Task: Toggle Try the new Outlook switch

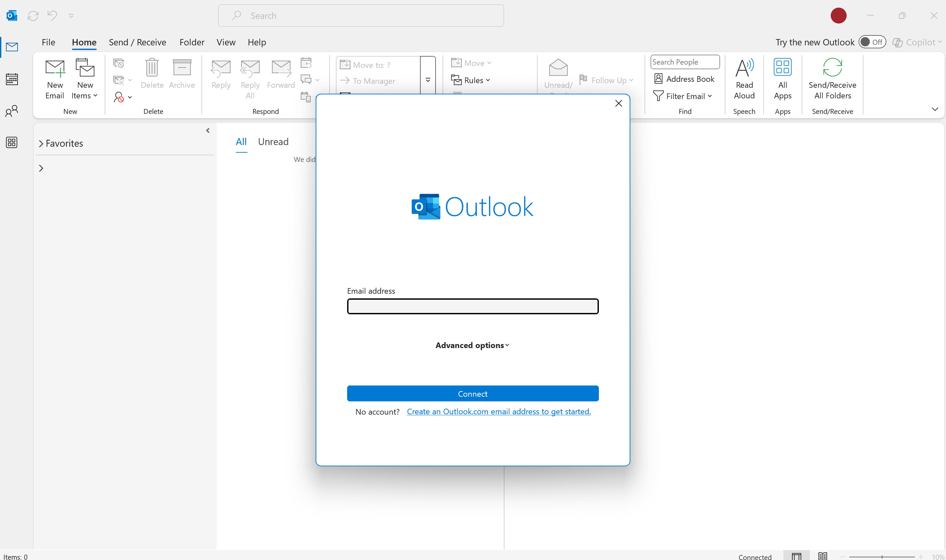Action: pyautogui.click(x=872, y=42)
